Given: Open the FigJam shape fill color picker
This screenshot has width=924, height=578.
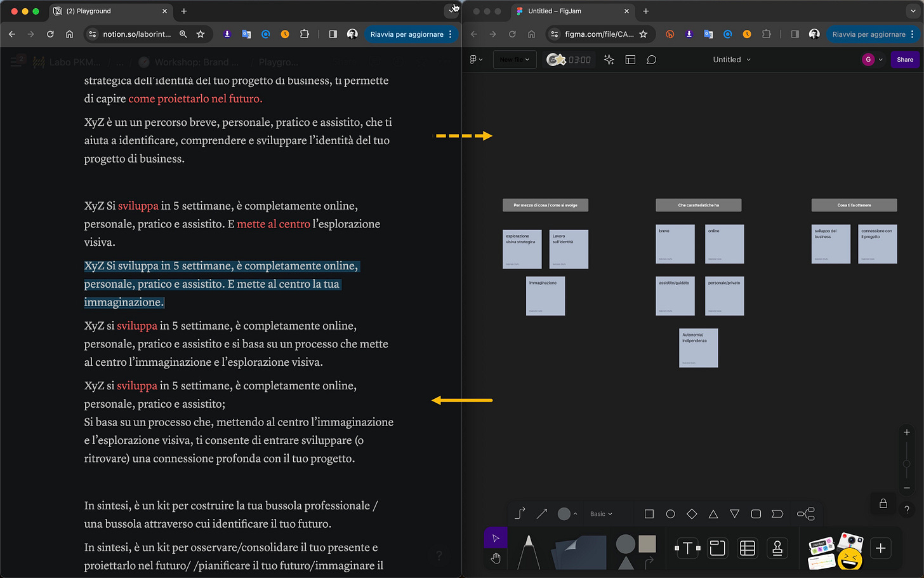Looking at the screenshot, I should [x=567, y=514].
